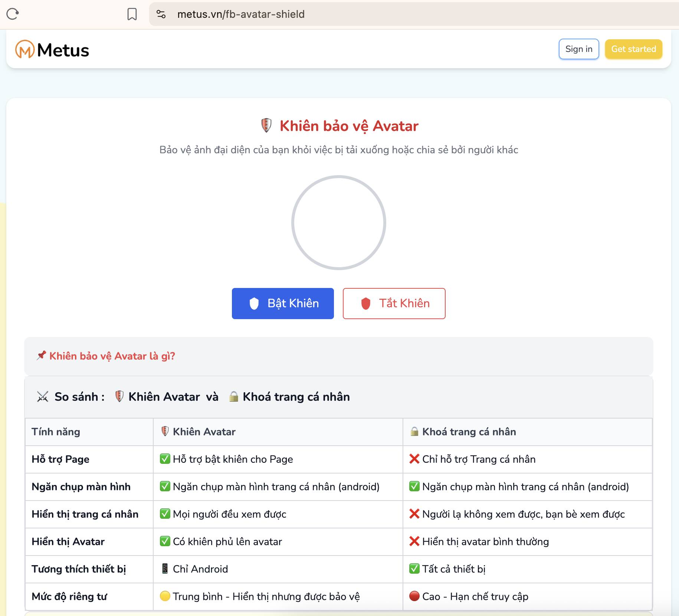Click the red circle beside 'Cao - Hạn chế truy cập'
679x616 pixels.
(414, 596)
